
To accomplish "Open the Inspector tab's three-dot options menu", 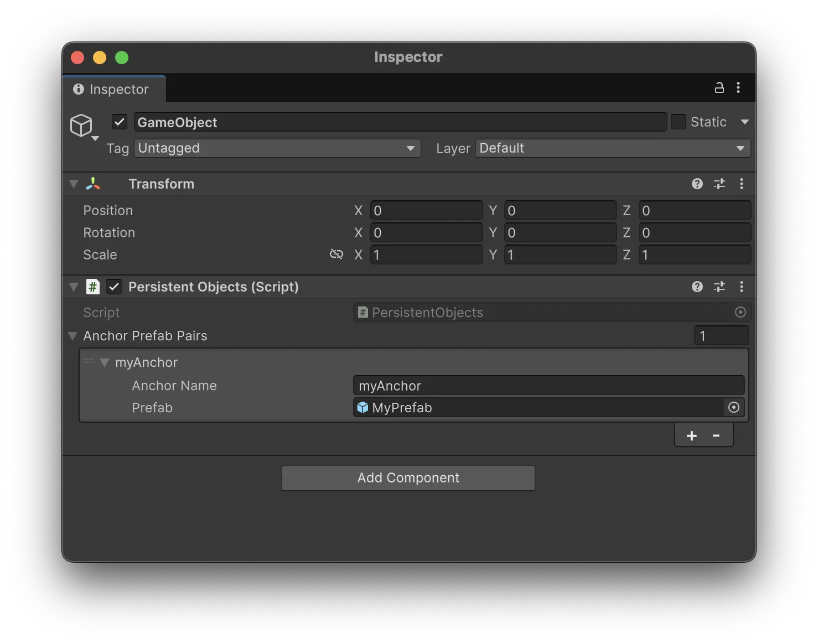I will [x=738, y=88].
